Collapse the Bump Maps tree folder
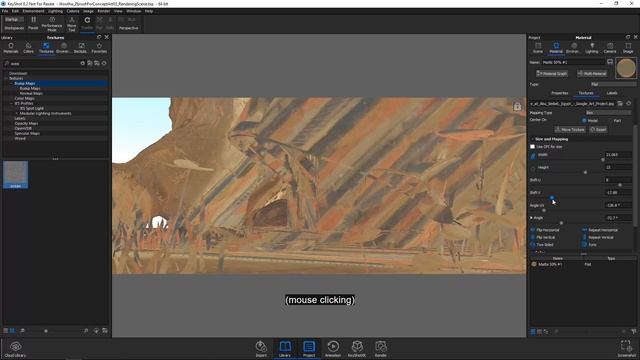 click(11, 83)
